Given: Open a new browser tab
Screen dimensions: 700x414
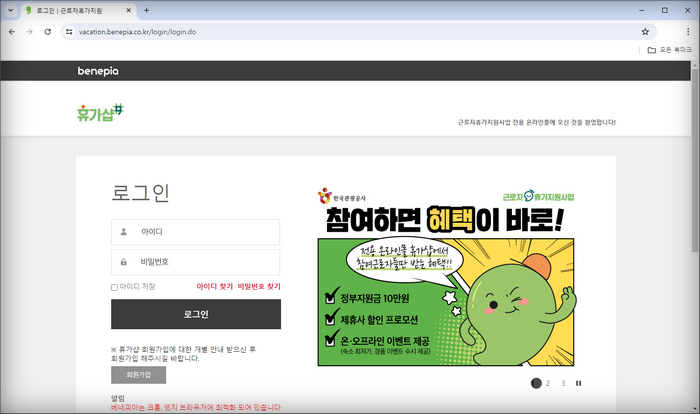Looking at the screenshot, I should [146, 10].
